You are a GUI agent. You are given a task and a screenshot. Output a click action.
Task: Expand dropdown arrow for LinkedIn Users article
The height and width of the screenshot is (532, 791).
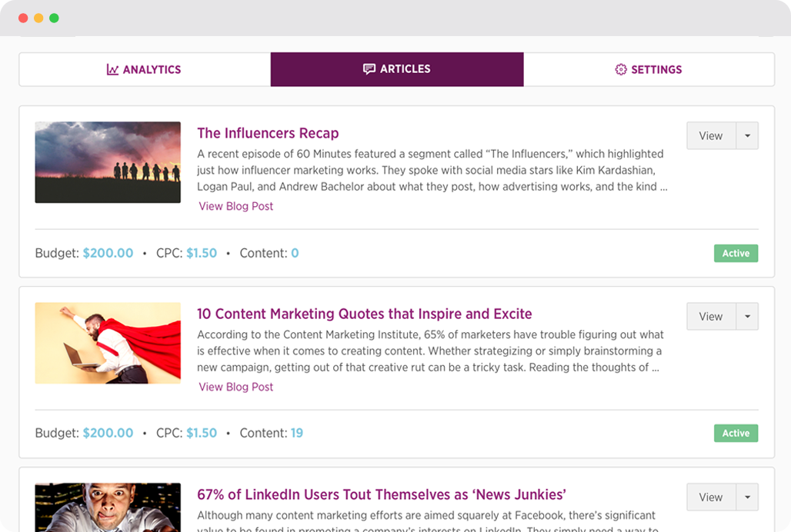pos(747,497)
